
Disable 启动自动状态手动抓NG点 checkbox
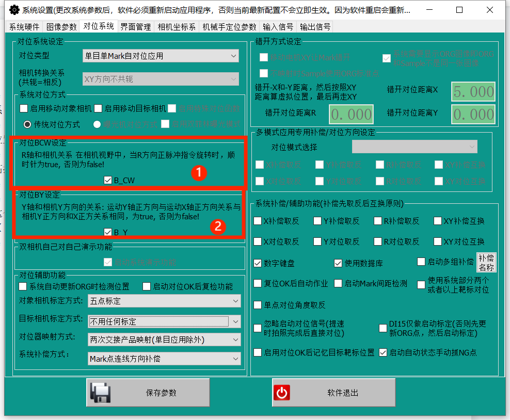click(383, 353)
